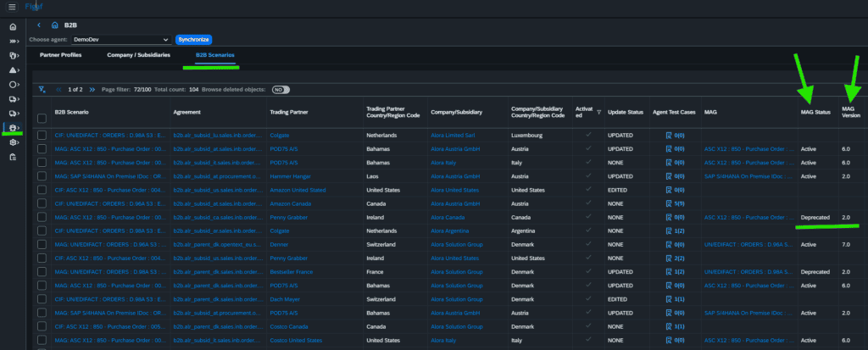Click the home icon beside B2B title
868x350 pixels.
54,25
